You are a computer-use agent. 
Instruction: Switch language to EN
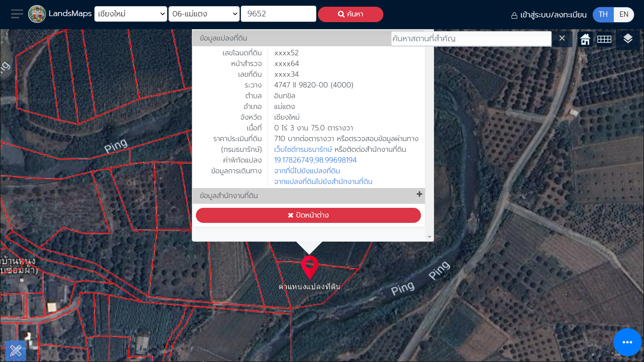coord(624,14)
